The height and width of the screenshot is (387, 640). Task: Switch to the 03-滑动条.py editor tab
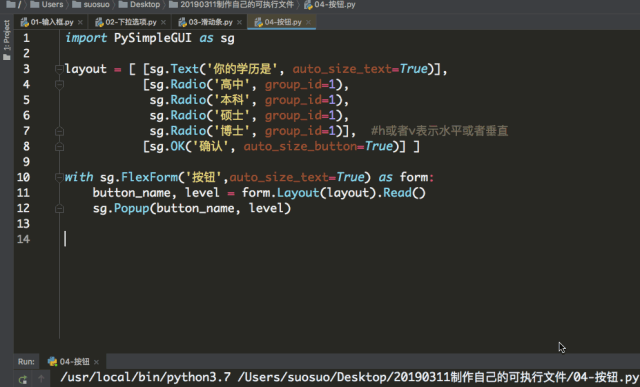point(210,22)
